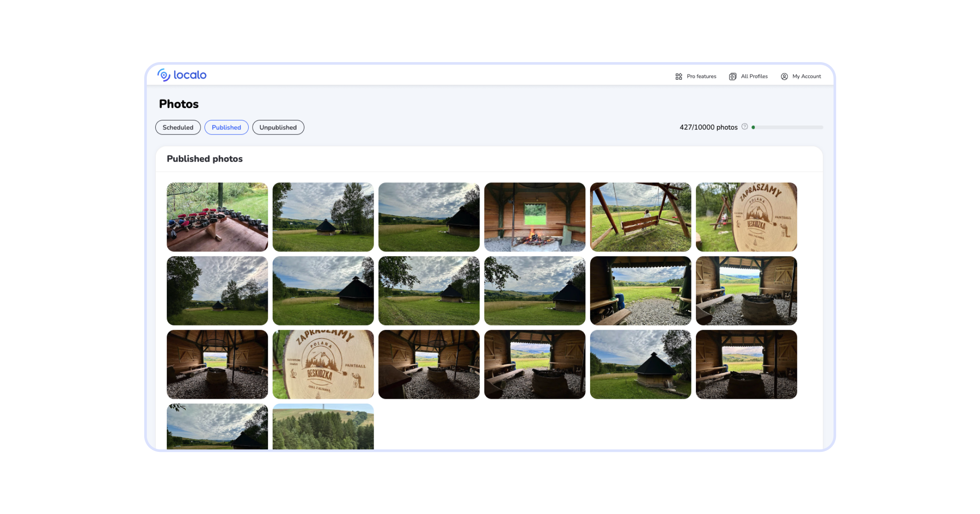Open Pro features link
980x514 pixels.
tap(701, 77)
